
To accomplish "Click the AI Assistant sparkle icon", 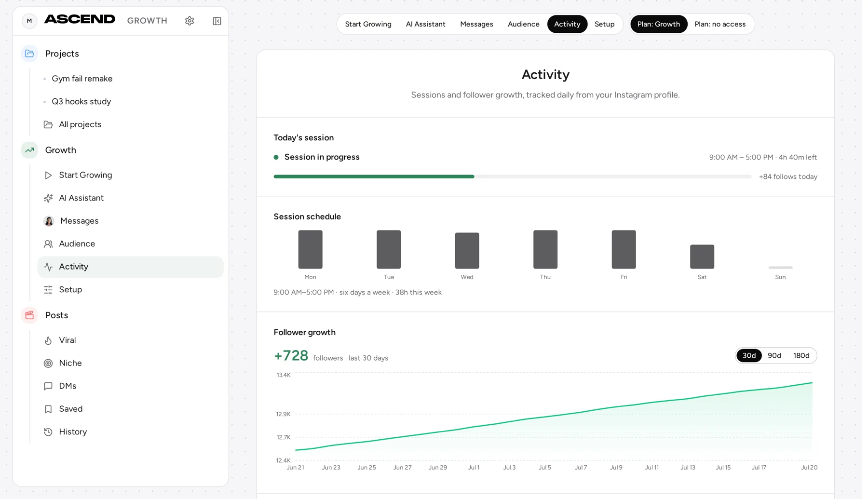I will coord(48,198).
